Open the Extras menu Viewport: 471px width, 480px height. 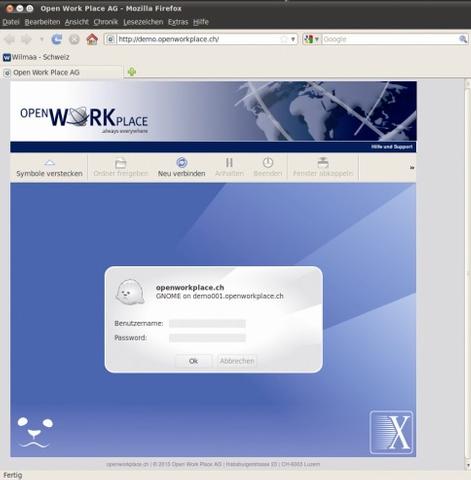coord(178,22)
